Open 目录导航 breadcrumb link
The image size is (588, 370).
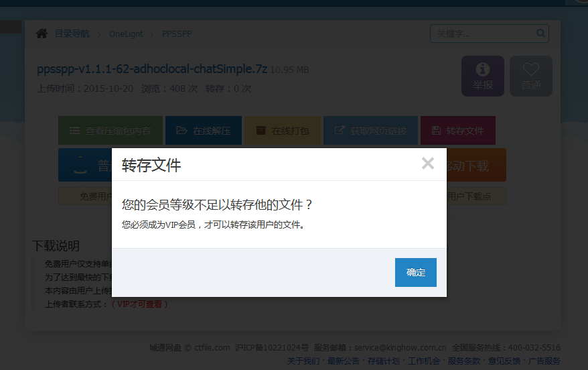click(72, 34)
